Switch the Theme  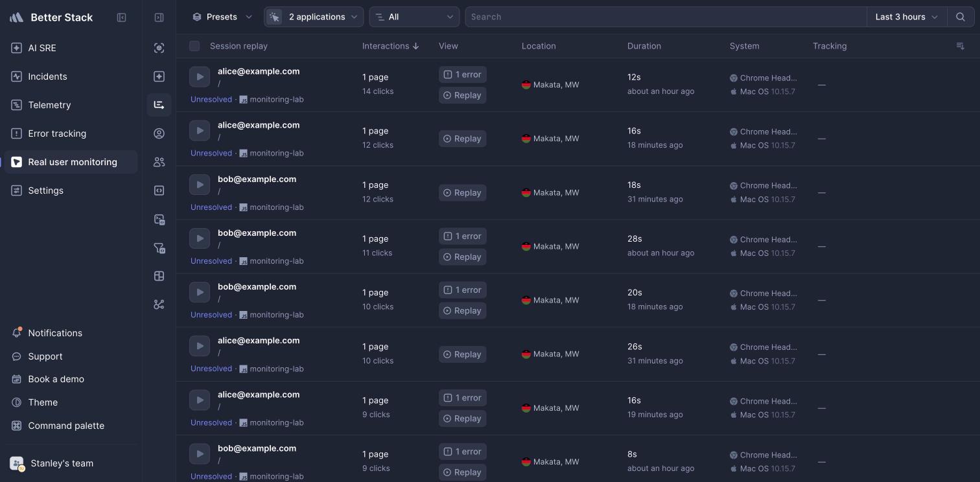(x=71, y=402)
